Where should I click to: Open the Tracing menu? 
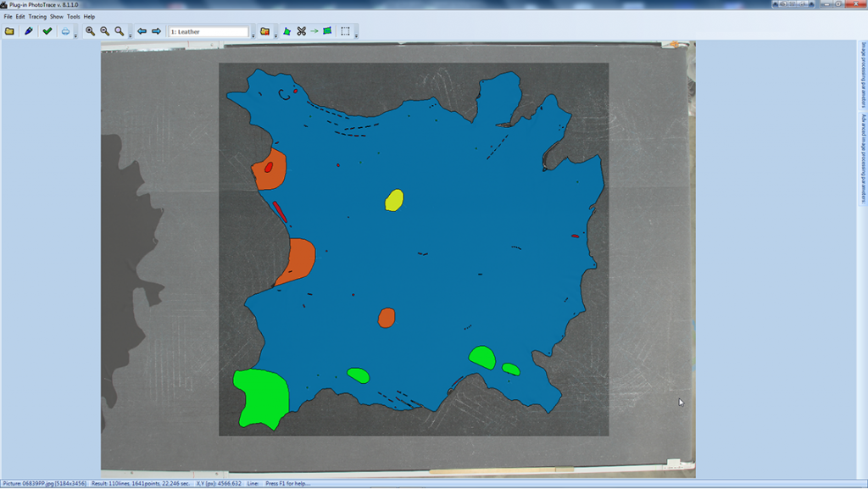click(x=37, y=16)
